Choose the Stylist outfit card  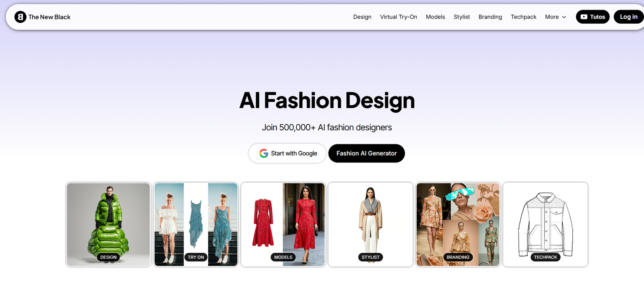tap(370, 224)
